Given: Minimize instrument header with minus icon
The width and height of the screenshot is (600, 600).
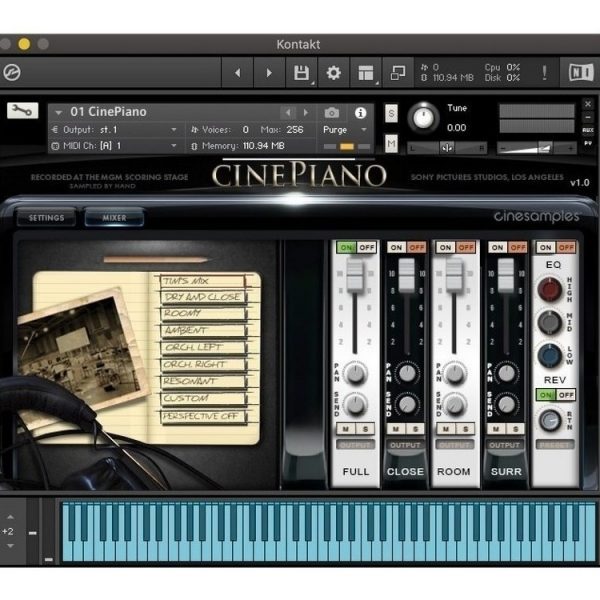Looking at the screenshot, I should click(588, 117).
